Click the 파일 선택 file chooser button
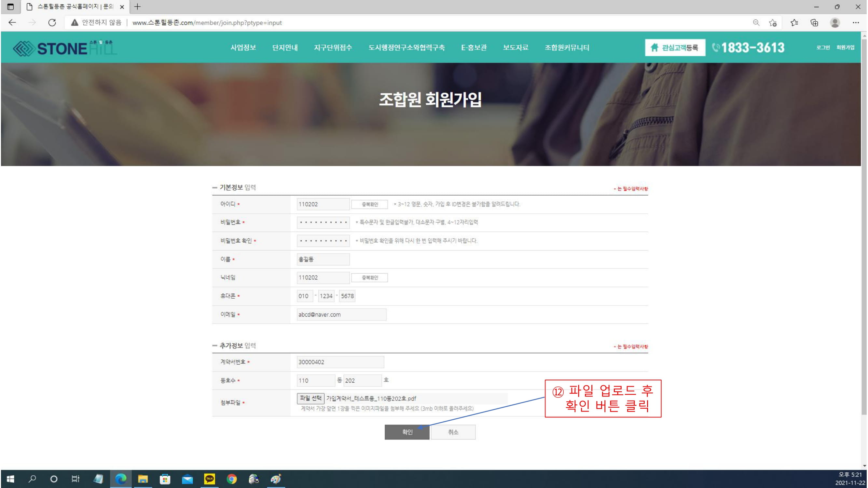 [310, 399]
